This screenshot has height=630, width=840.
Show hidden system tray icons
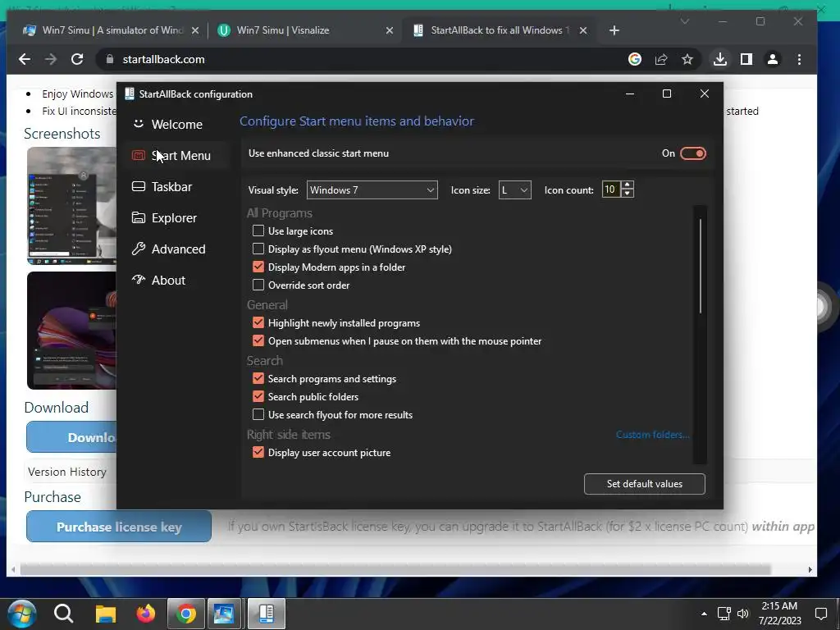click(x=704, y=614)
